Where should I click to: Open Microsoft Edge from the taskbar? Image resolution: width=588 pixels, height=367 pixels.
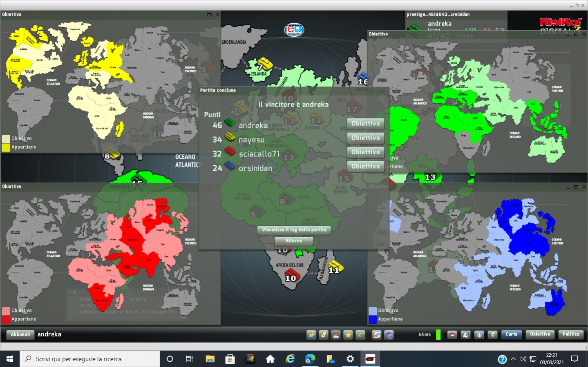click(310, 359)
